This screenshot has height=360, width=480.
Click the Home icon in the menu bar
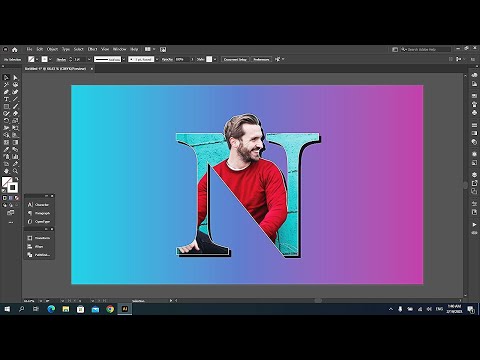pos(15,50)
